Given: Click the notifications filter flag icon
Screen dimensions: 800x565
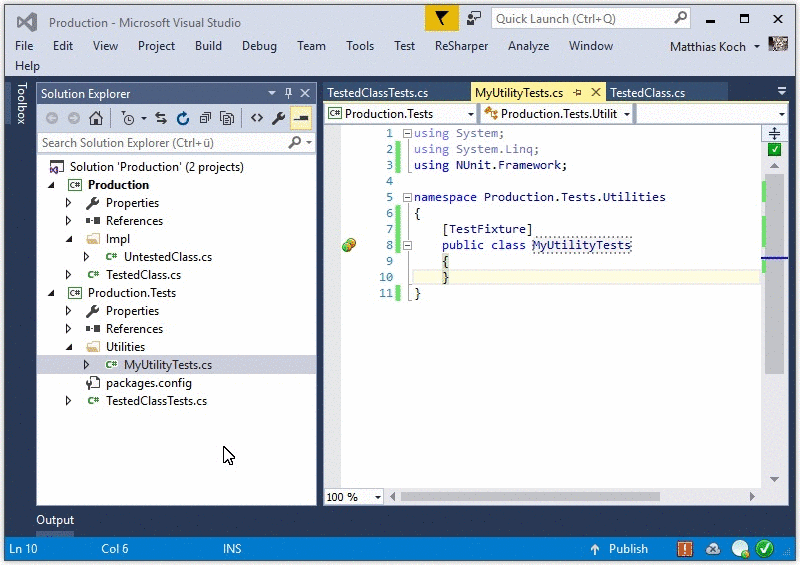Looking at the screenshot, I should tap(441, 19).
